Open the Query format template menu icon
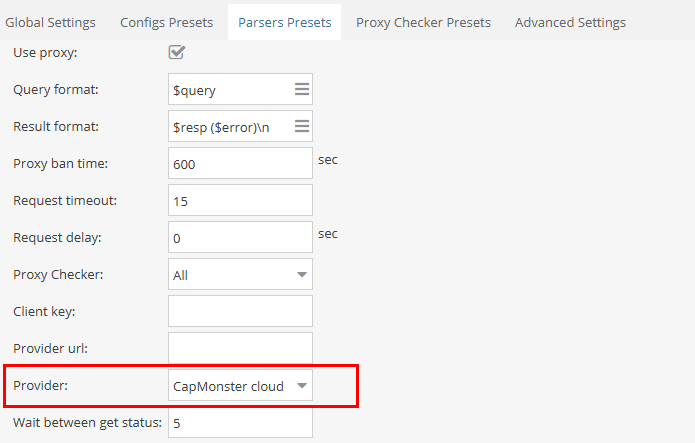 tap(302, 90)
